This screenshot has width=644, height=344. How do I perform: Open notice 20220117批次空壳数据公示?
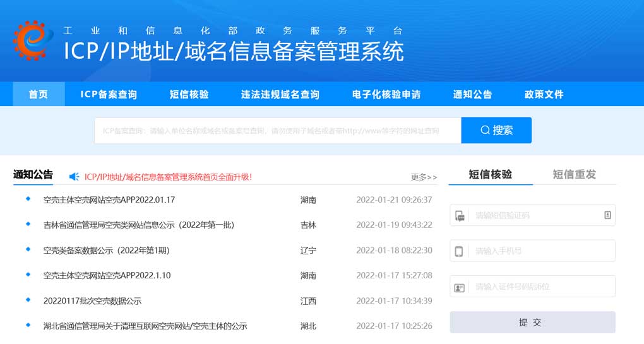(x=92, y=301)
